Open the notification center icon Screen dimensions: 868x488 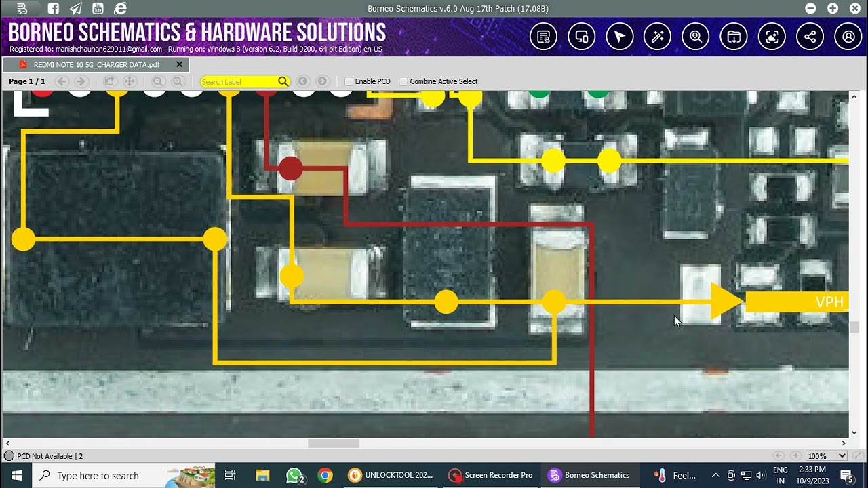point(846,475)
